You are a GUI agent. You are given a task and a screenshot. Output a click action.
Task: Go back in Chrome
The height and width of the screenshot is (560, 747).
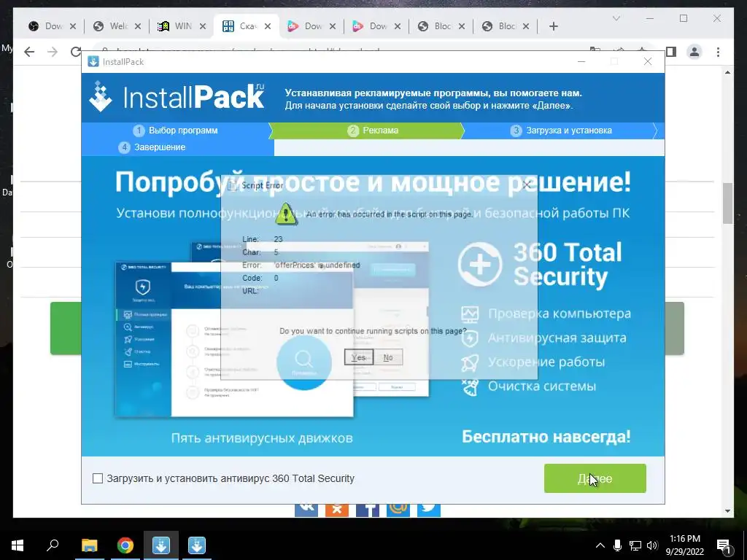click(29, 52)
